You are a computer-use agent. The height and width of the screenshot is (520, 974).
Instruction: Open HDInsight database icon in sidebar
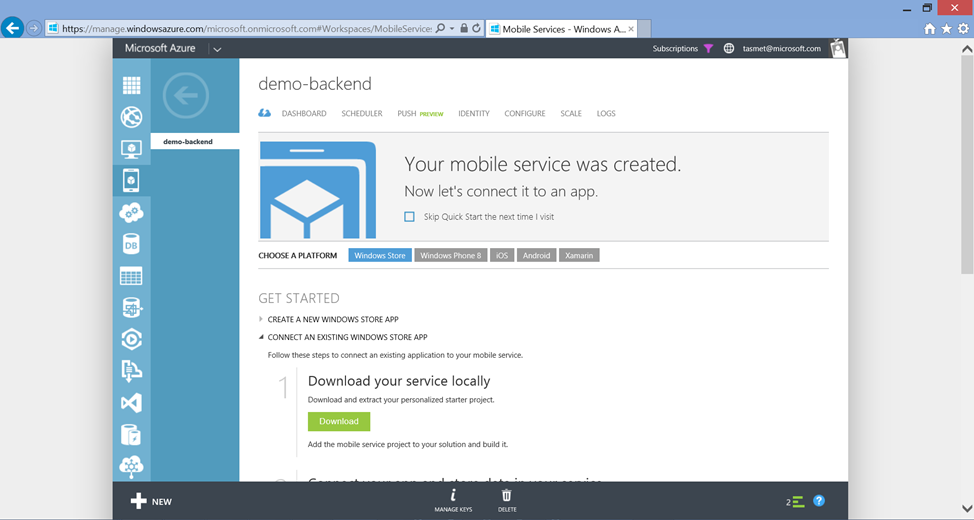(131, 308)
